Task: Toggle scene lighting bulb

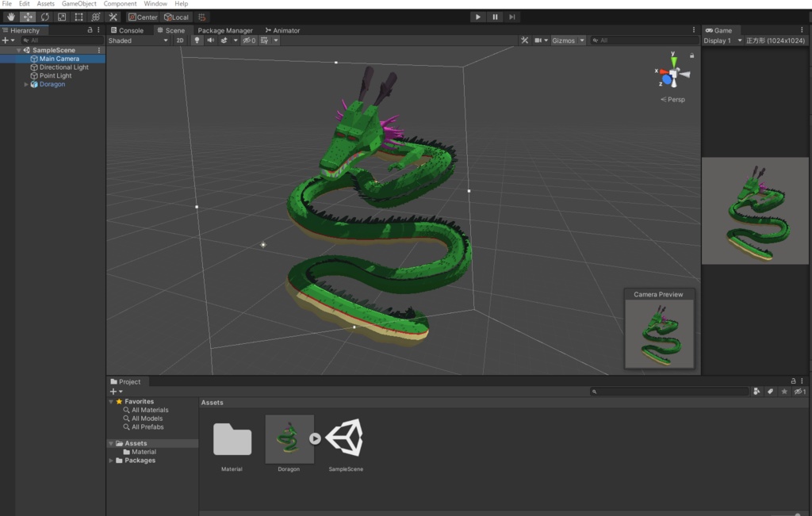Action: [x=197, y=40]
